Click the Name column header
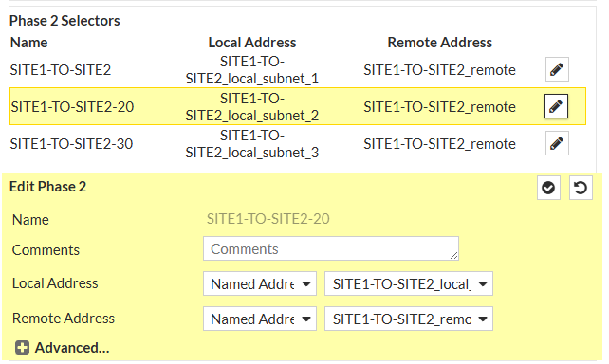The height and width of the screenshot is (364, 609). [x=29, y=43]
